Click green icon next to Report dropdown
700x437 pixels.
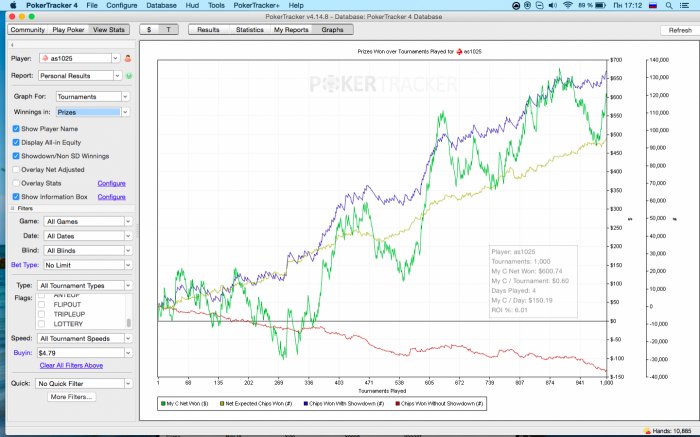click(x=129, y=76)
